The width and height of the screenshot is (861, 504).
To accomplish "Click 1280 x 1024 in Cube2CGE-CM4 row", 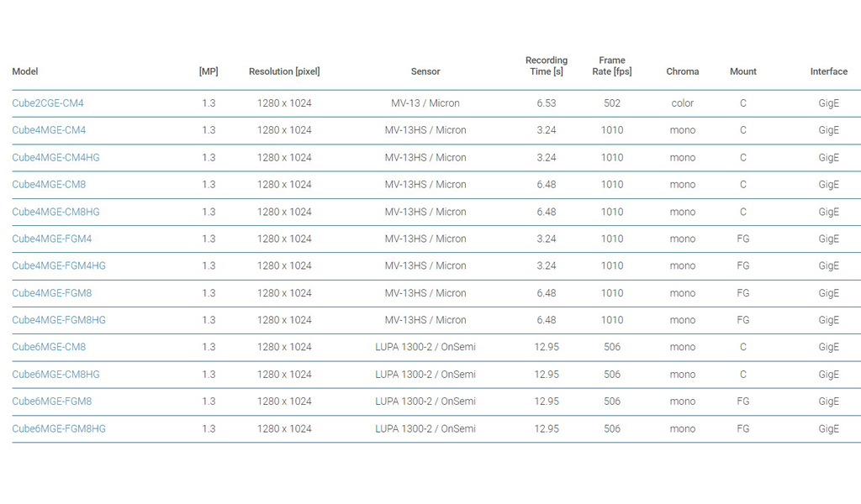I will (x=284, y=103).
